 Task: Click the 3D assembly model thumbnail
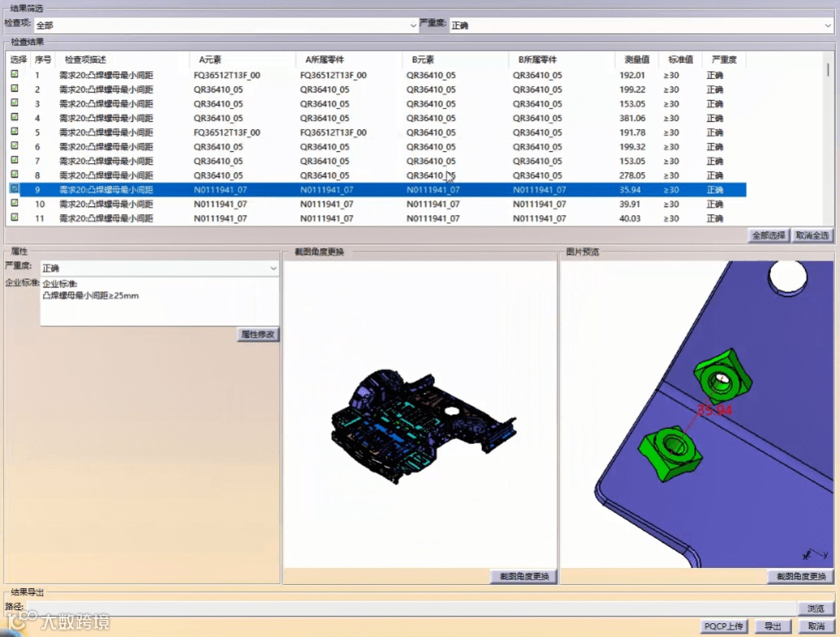[x=423, y=425]
